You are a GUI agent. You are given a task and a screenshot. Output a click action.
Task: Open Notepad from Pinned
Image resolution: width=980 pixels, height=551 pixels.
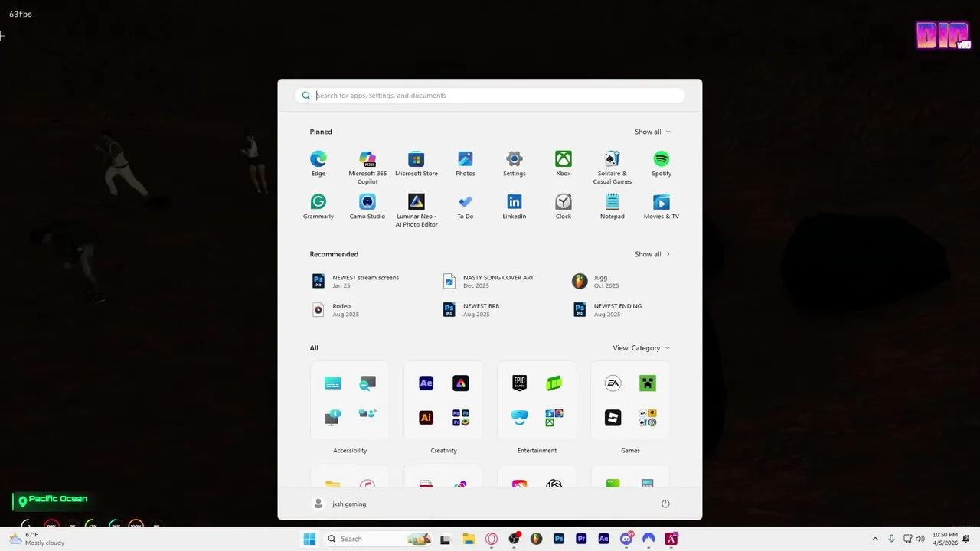pos(612,207)
